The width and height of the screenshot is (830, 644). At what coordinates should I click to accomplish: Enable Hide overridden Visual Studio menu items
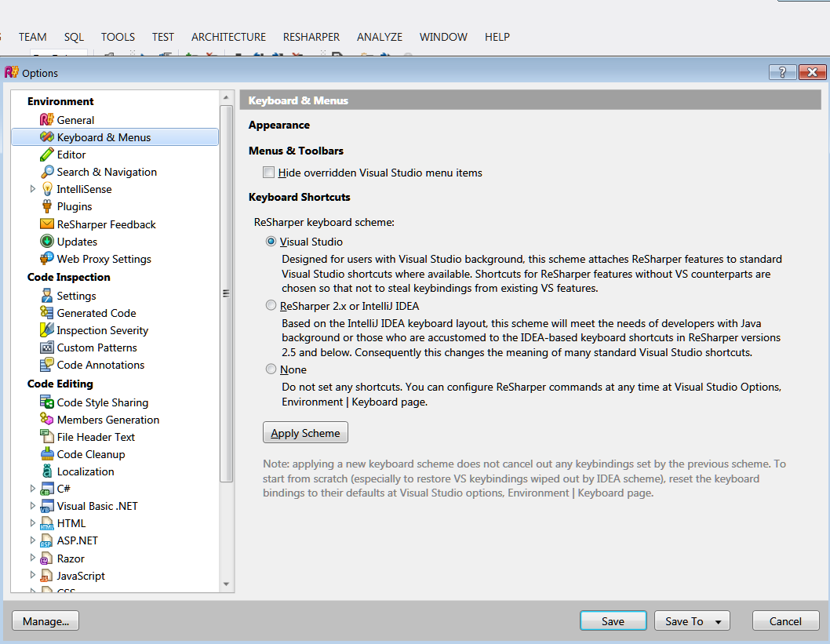[269, 173]
